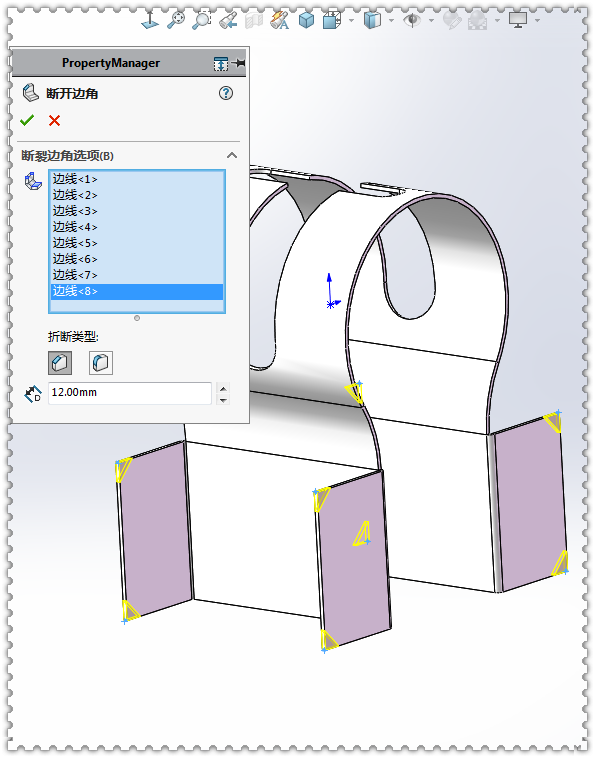This screenshot has height=758, width=595.
Task: Select 边线<2> in the list
Action: pos(137,195)
